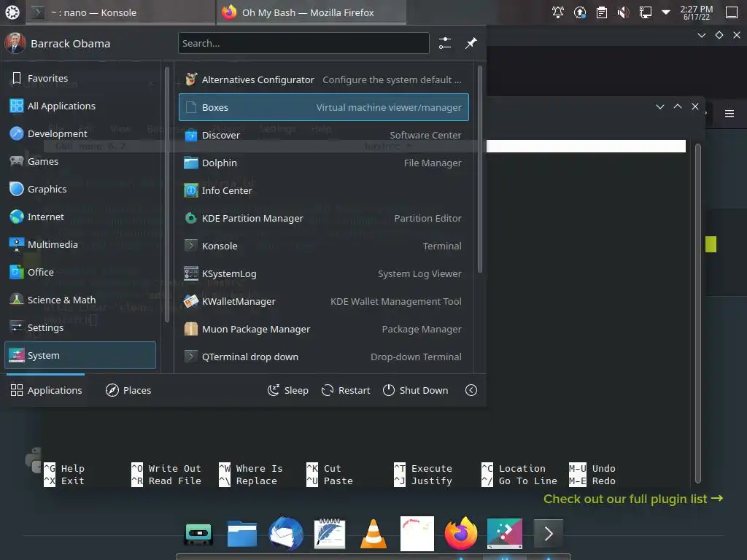Launch Thunderbird from the dock

(286, 533)
